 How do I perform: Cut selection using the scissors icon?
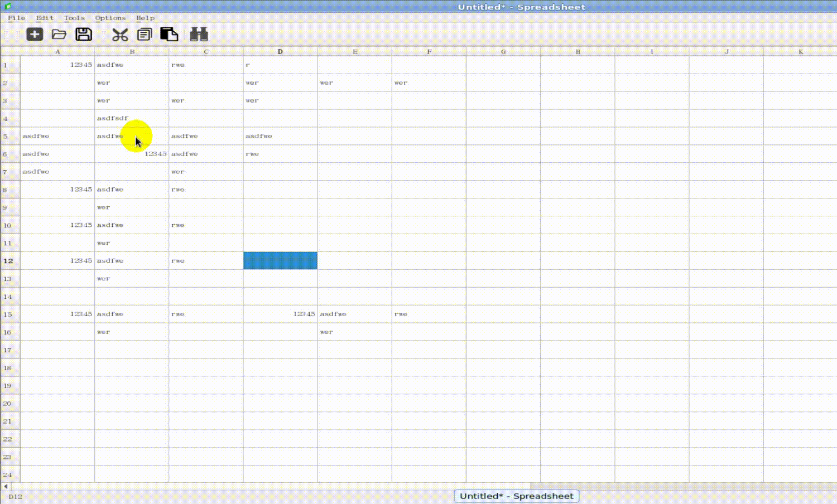point(119,34)
